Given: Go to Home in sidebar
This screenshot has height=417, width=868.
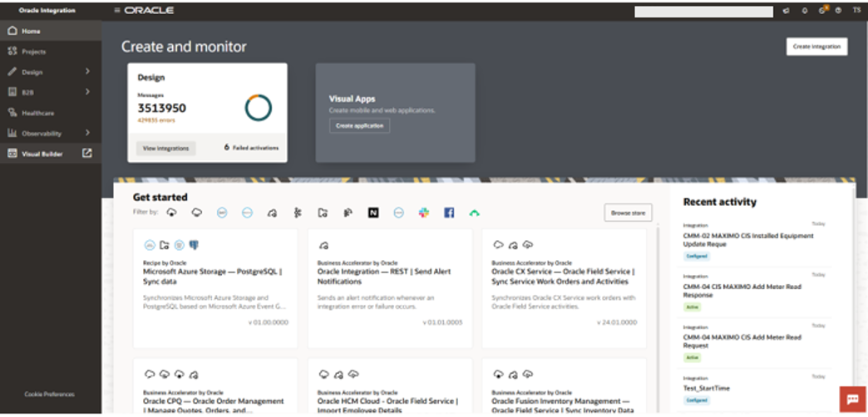Looking at the screenshot, I should coord(51,31).
